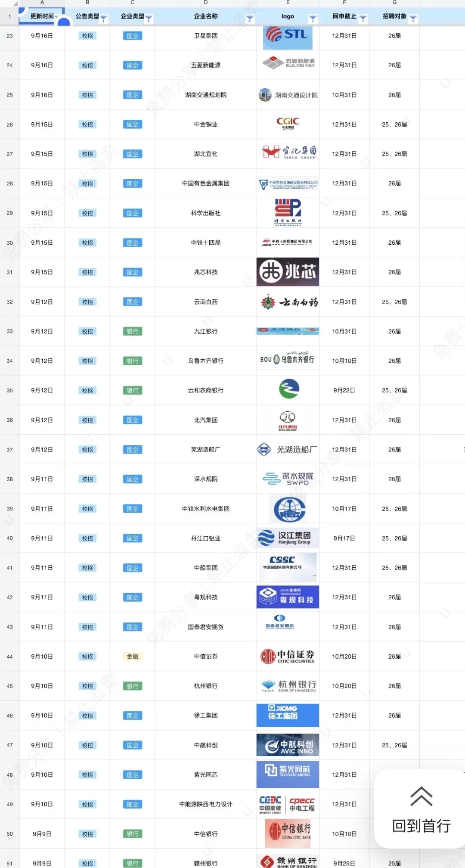Click the 芜湖造船厂 logo image
The height and width of the screenshot is (868, 465).
[x=287, y=449]
